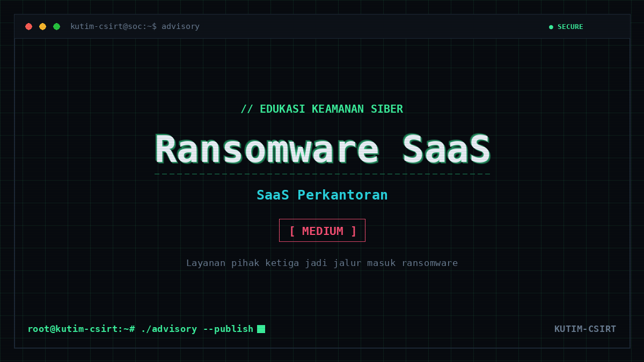The height and width of the screenshot is (362, 644).
Task: Click the 'KUTIM-CSIRT' label at bottom right
Action: tap(585, 329)
